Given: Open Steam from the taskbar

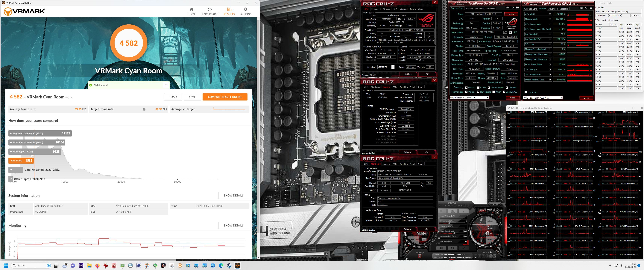Looking at the screenshot, I should tap(229, 265).
